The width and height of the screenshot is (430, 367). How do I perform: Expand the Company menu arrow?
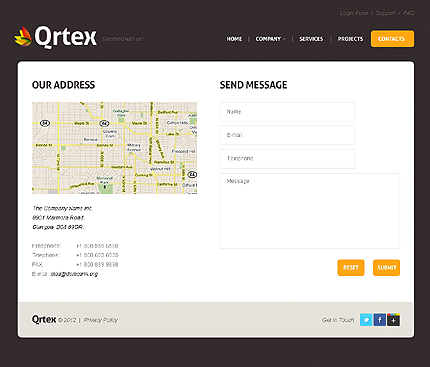(284, 39)
